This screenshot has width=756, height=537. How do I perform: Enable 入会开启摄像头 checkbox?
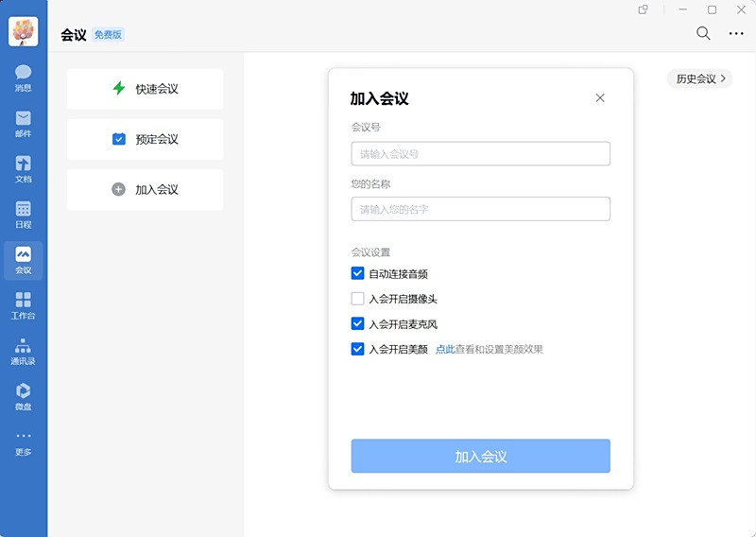click(x=357, y=299)
